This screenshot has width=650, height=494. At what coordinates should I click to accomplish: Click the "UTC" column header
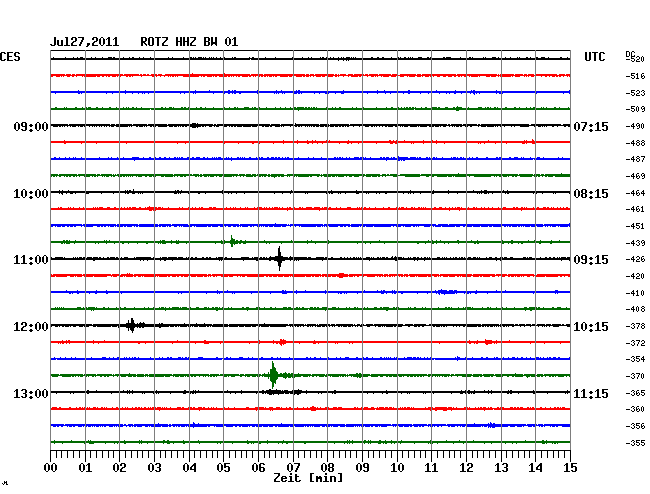coord(594,57)
